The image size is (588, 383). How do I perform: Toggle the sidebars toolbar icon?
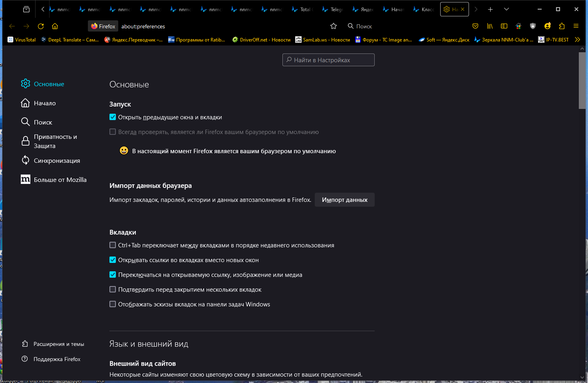click(504, 26)
